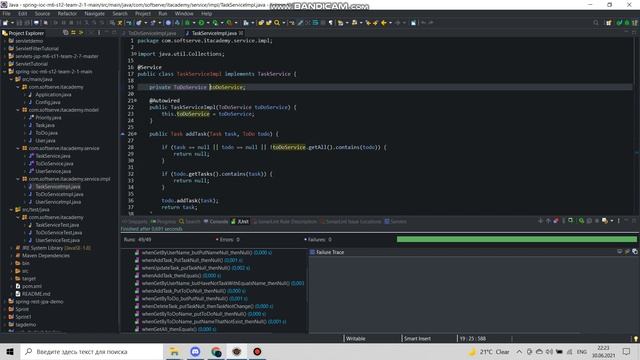The image size is (640, 360).
Task: Open the Windows Start menu
Action: pos(10,351)
